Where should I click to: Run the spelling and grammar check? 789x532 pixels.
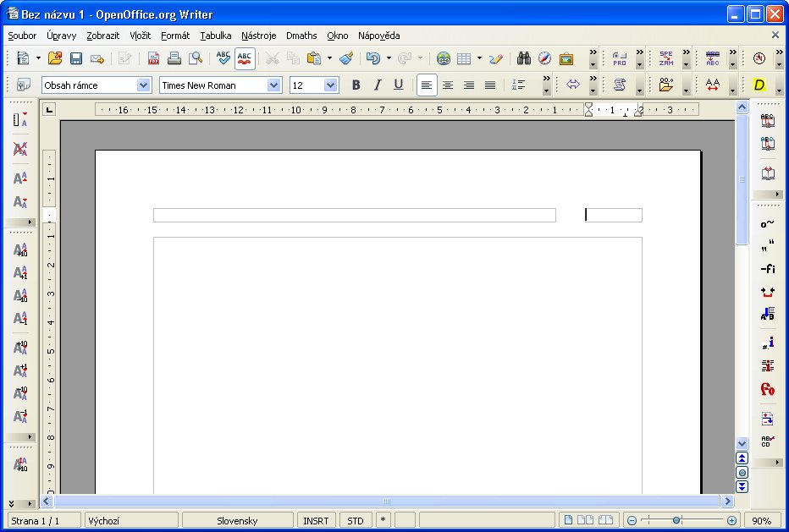(x=223, y=58)
